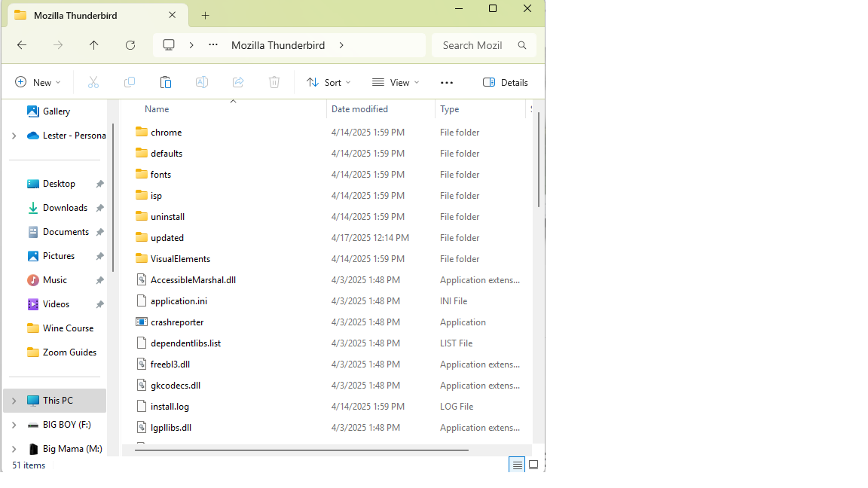Open a new tab with plus button

tap(205, 15)
